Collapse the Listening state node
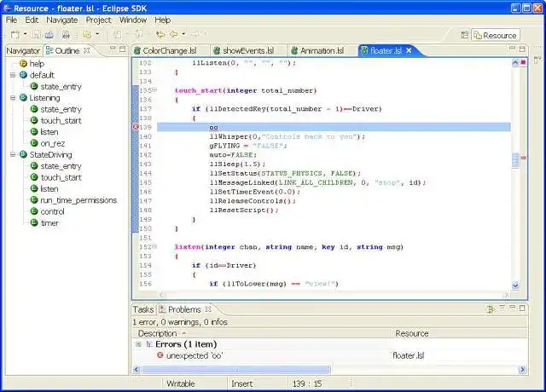This screenshot has width=546, height=392. pyautogui.click(x=13, y=98)
